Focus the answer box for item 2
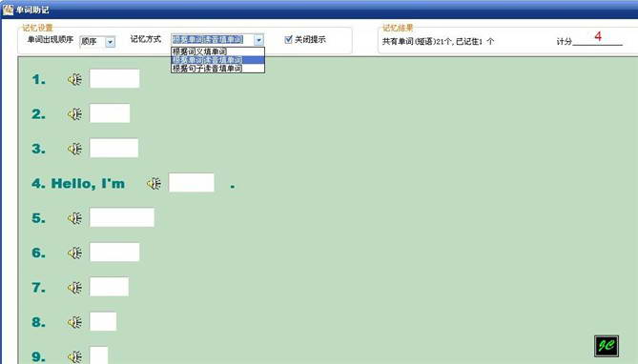Image resolution: width=638 pixels, height=364 pixels. pyautogui.click(x=110, y=113)
